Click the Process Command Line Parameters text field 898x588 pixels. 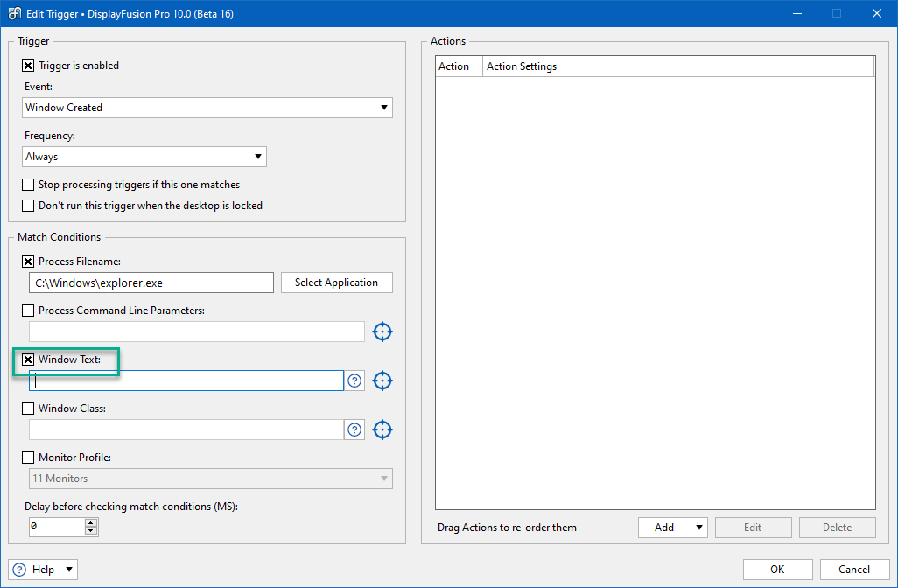197,332
